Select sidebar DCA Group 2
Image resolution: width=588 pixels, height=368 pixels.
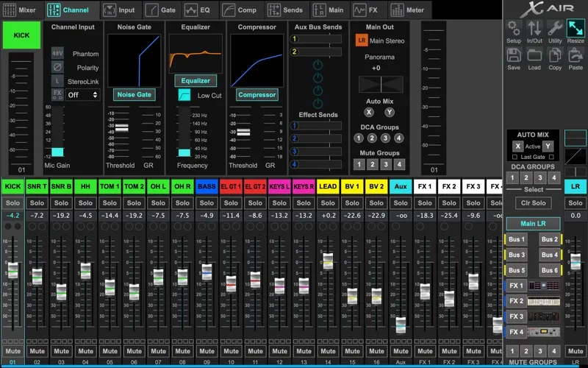tap(526, 177)
